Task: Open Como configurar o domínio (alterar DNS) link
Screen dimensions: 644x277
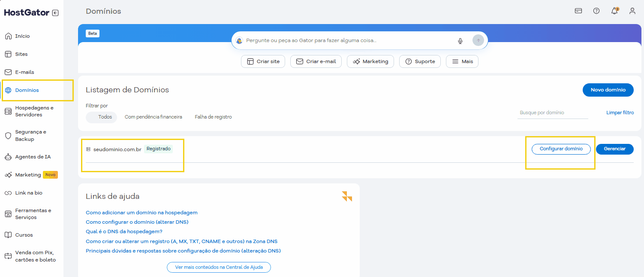Action: click(x=138, y=222)
